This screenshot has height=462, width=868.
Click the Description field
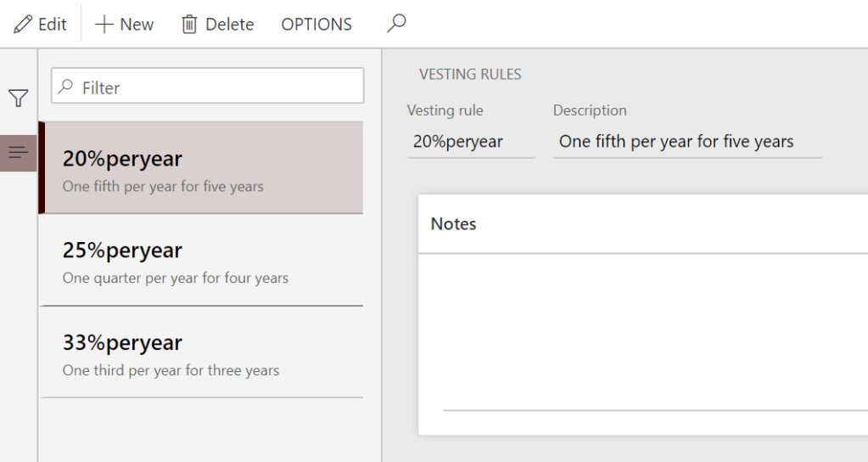click(687, 142)
